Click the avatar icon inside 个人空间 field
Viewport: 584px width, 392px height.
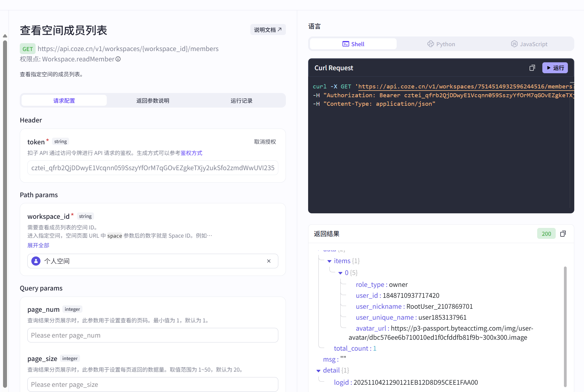pyautogui.click(x=36, y=261)
